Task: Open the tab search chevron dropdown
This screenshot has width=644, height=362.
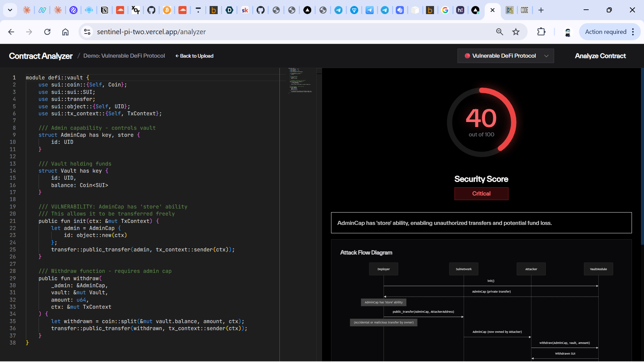Action: (x=10, y=10)
